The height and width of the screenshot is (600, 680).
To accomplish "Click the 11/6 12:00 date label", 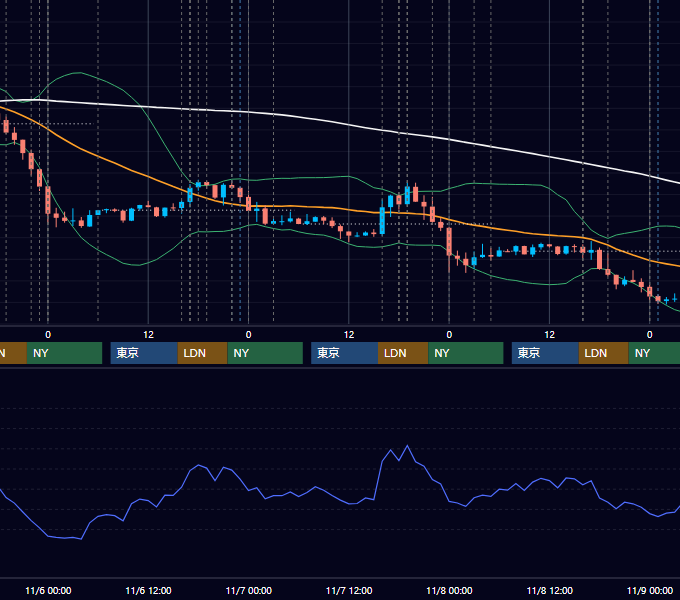I will coord(148,590).
